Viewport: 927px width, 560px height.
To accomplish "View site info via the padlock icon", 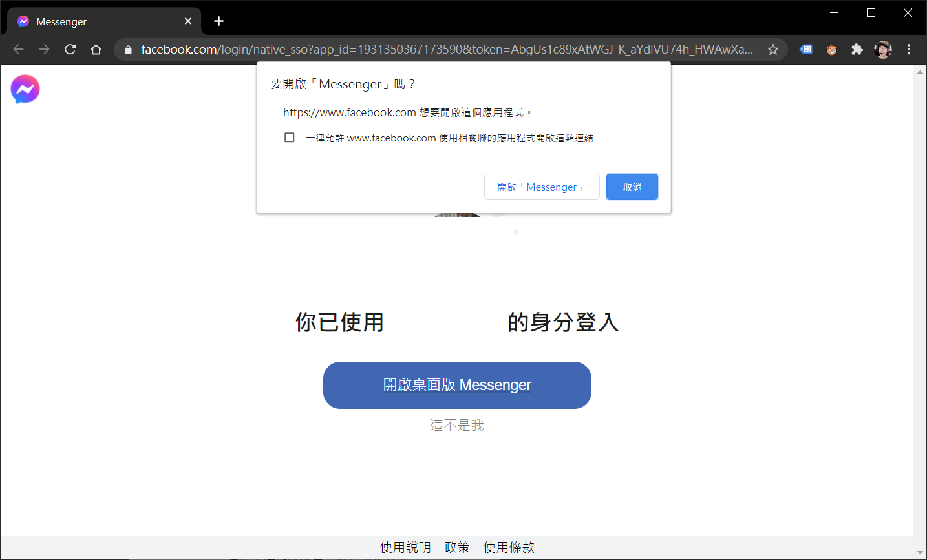I will click(x=128, y=50).
